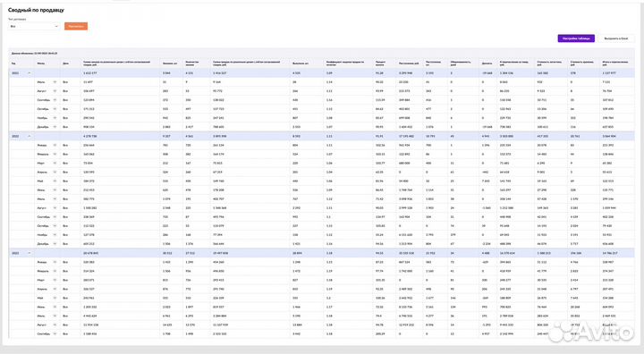Screen dimensions: 644x354
Task: Expand the Август row under 2022
Action: tap(55, 208)
